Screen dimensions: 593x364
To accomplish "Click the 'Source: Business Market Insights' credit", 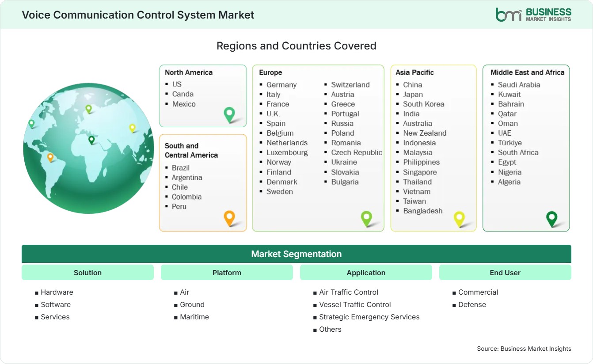I will point(524,349).
